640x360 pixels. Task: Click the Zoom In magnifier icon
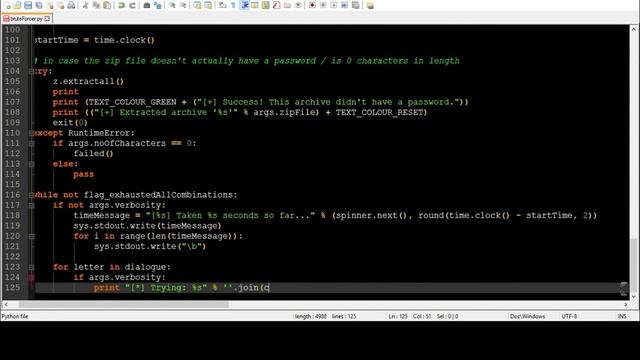(172, 5)
